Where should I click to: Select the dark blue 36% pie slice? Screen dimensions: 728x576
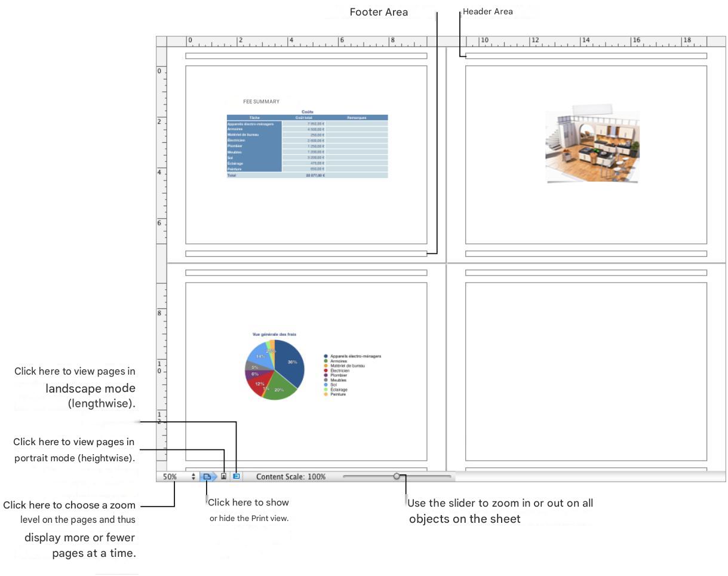290,363
